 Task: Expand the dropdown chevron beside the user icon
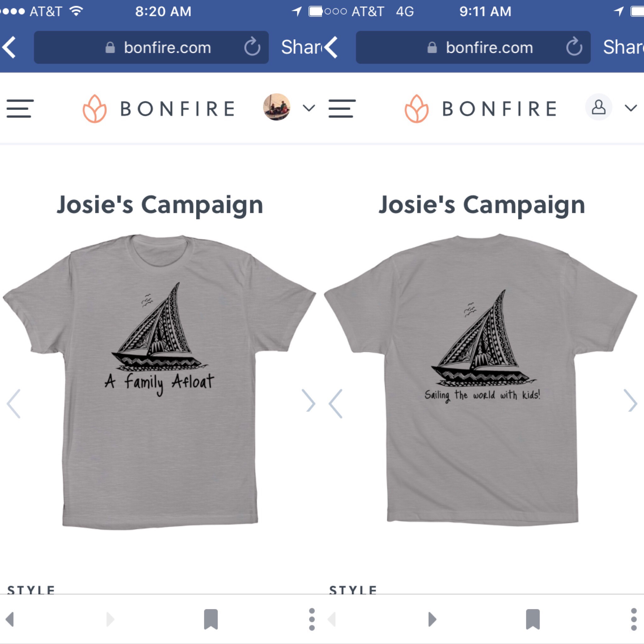631,108
